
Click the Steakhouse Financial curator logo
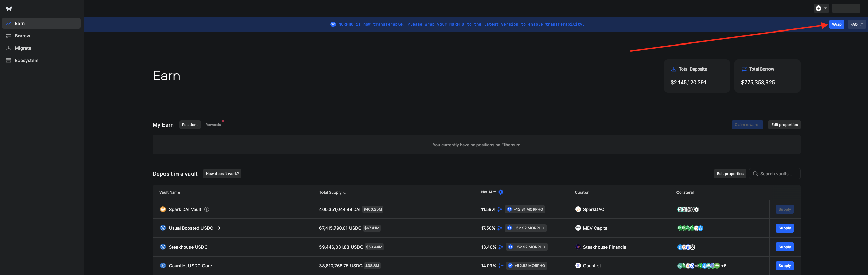click(x=578, y=247)
